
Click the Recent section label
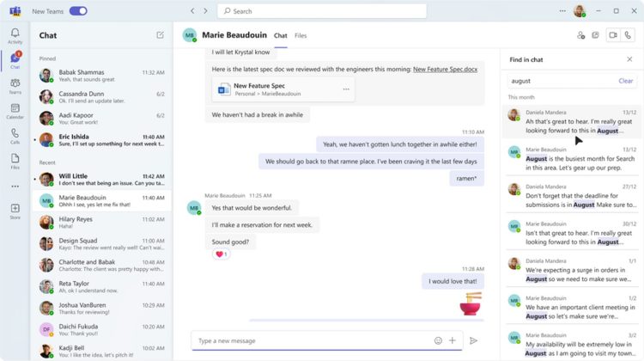(x=47, y=162)
